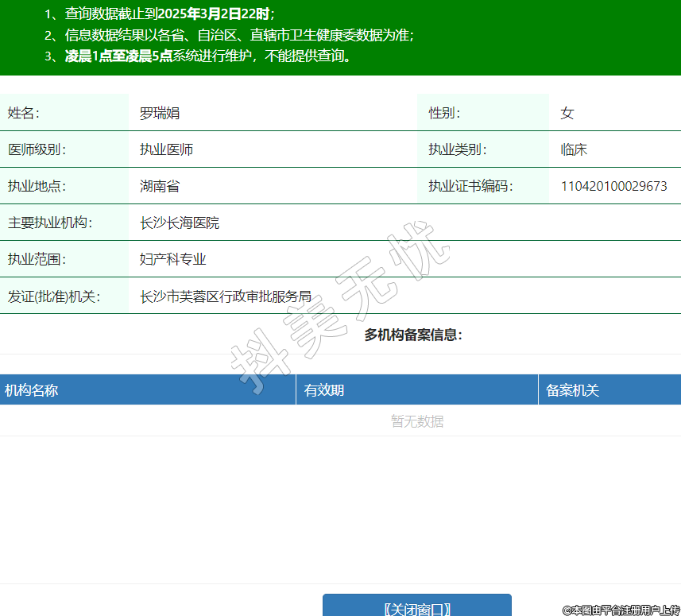Click the 有效期 column header

tap(324, 390)
